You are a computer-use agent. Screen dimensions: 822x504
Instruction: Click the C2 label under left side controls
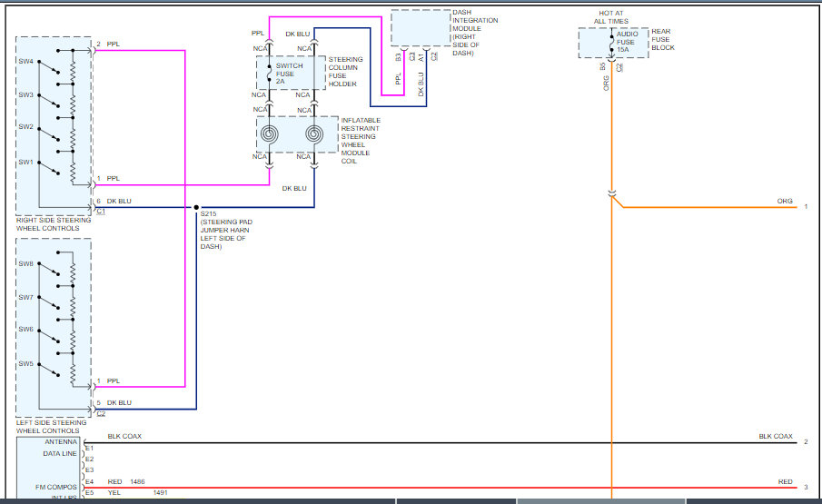[101, 413]
